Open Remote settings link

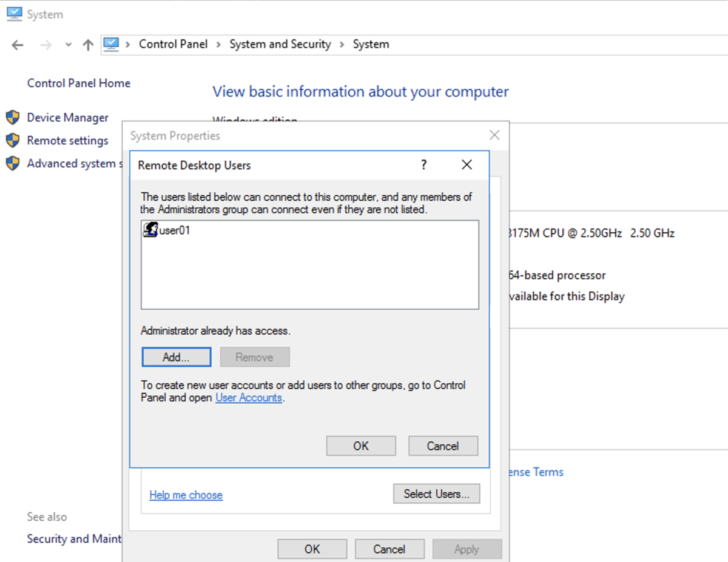pos(68,141)
